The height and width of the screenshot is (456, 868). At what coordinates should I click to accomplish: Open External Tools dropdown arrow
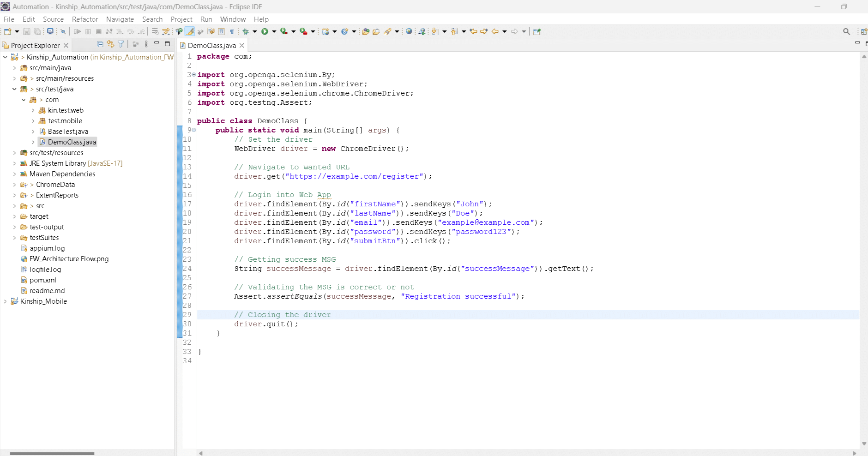pos(313,31)
